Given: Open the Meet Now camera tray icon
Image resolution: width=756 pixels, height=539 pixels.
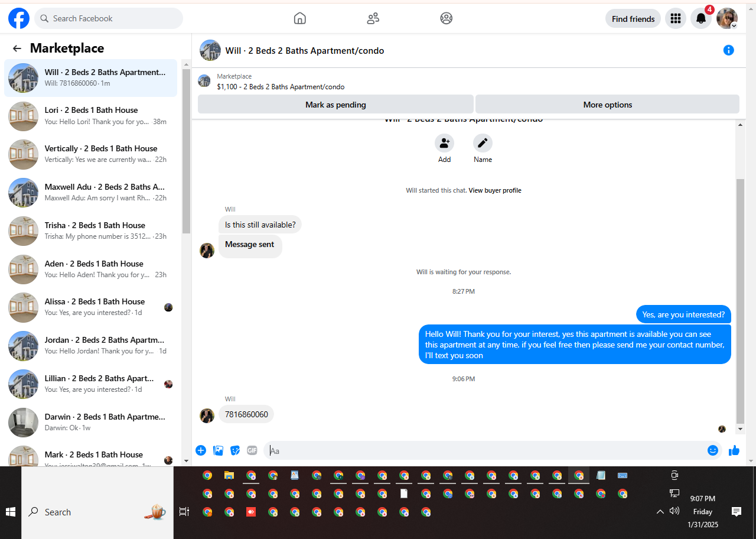Looking at the screenshot, I should pos(674,475).
